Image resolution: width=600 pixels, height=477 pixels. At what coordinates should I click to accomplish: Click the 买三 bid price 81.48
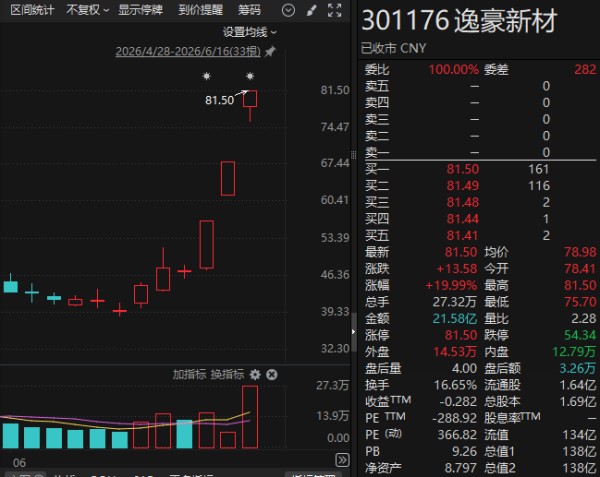point(463,202)
